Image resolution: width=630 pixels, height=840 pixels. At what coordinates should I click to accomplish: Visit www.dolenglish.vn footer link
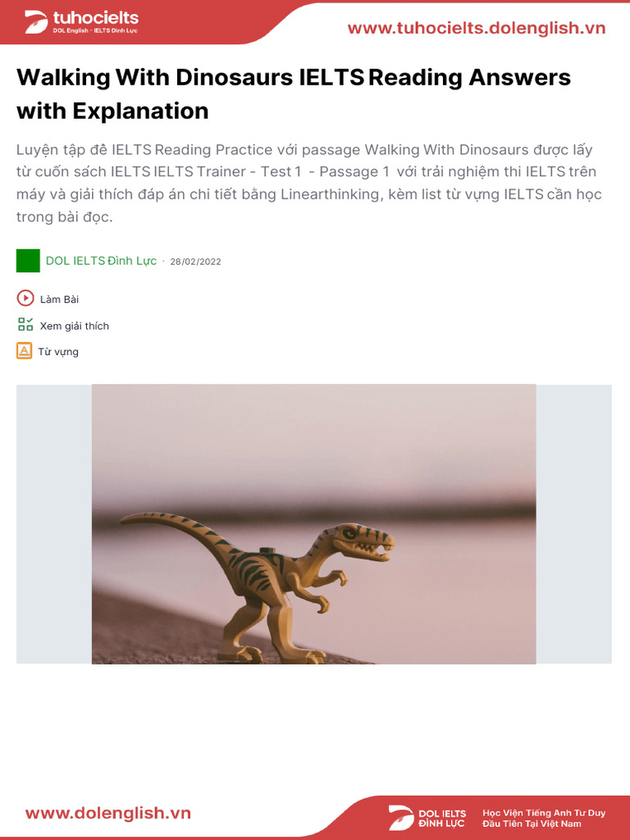[x=108, y=813]
